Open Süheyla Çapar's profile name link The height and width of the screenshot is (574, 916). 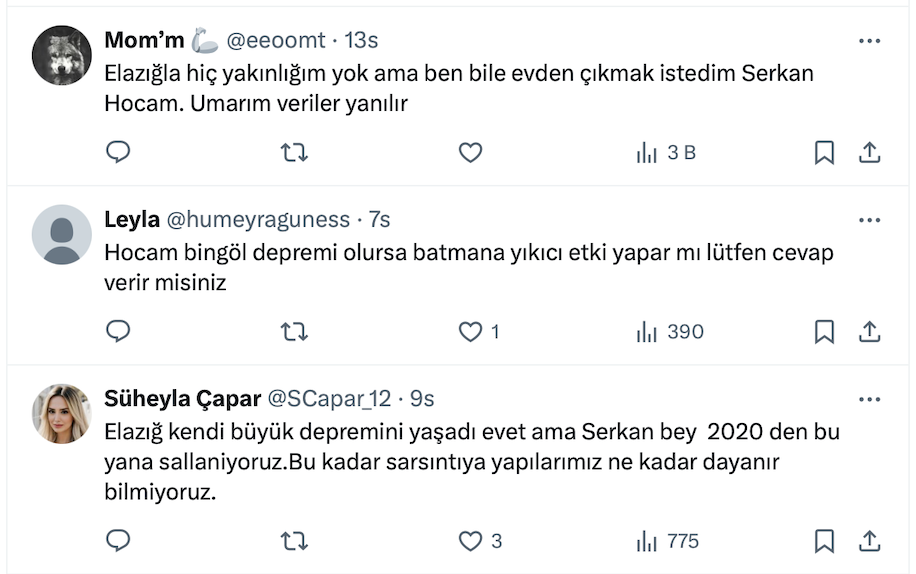(x=180, y=398)
